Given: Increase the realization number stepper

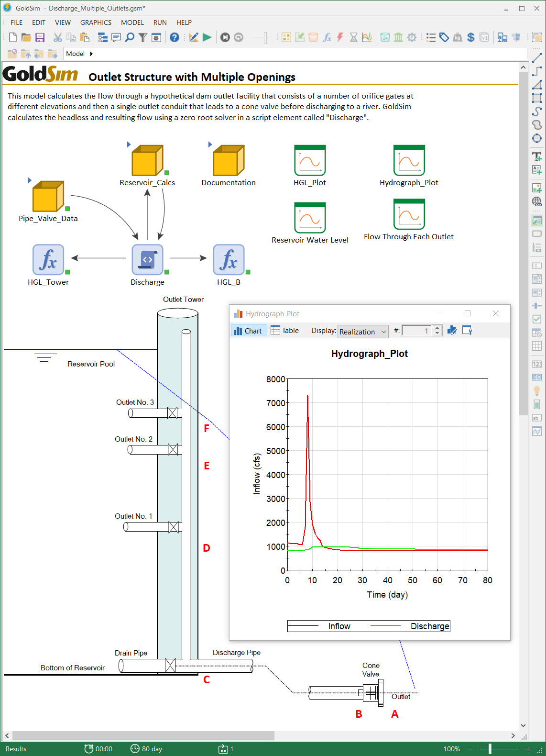Looking at the screenshot, I should pos(437,328).
